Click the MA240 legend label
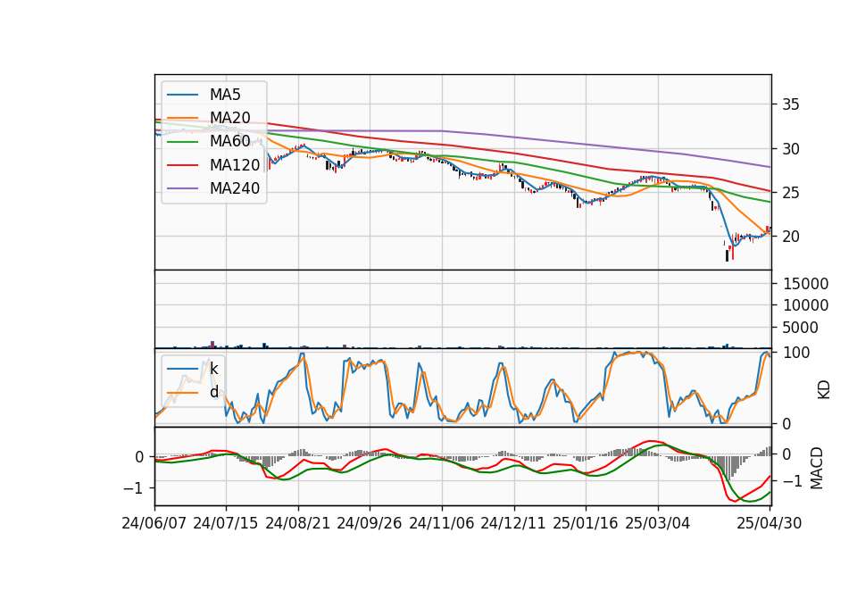 click(x=235, y=188)
